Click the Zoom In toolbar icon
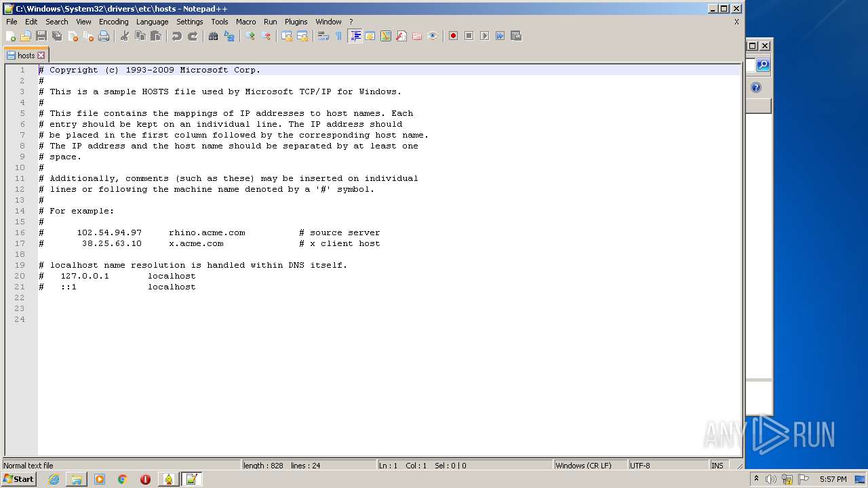The image size is (868, 488). [x=250, y=36]
